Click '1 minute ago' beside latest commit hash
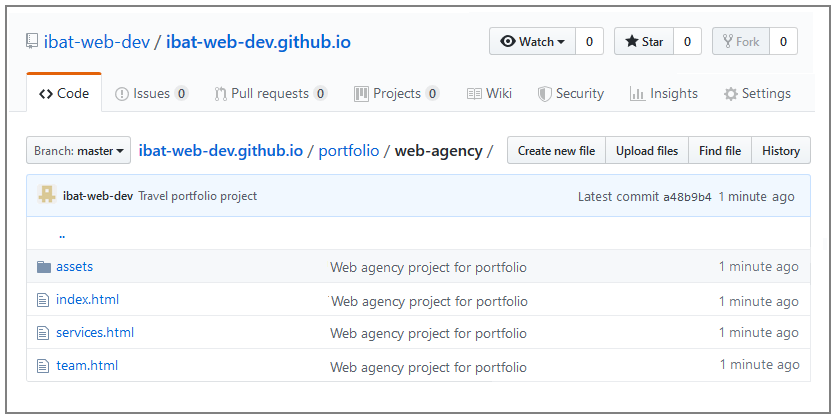The image size is (840, 418). [756, 197]
